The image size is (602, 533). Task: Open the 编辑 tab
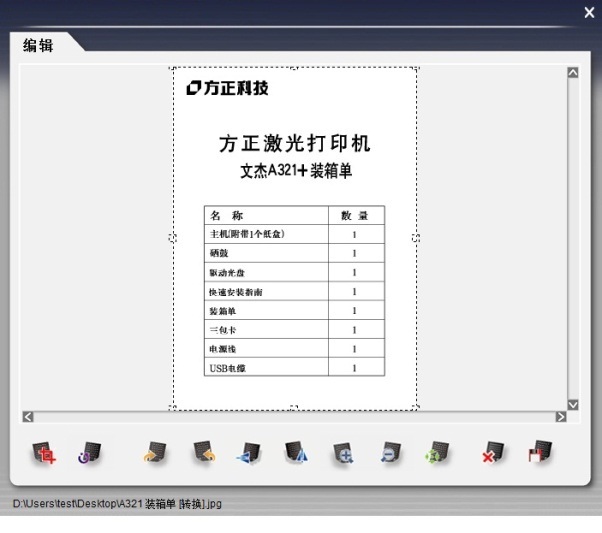coord(38,45)
